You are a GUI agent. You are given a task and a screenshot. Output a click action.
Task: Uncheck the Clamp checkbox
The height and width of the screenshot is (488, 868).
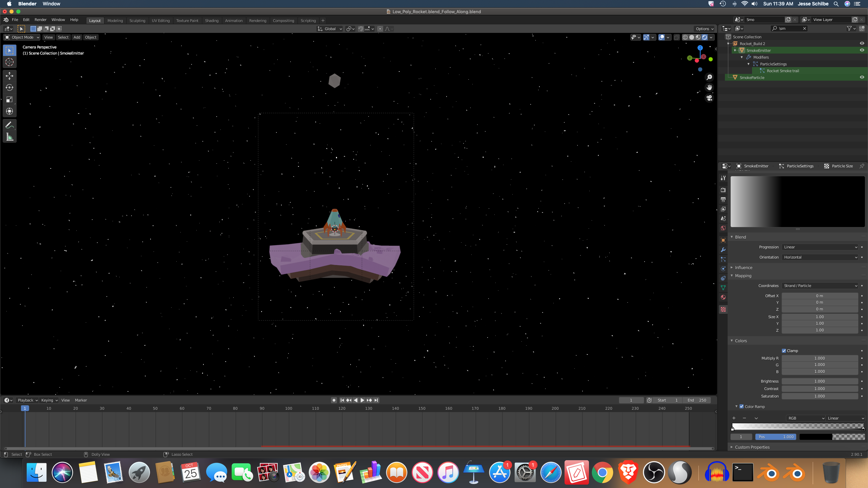pos(784,351)
